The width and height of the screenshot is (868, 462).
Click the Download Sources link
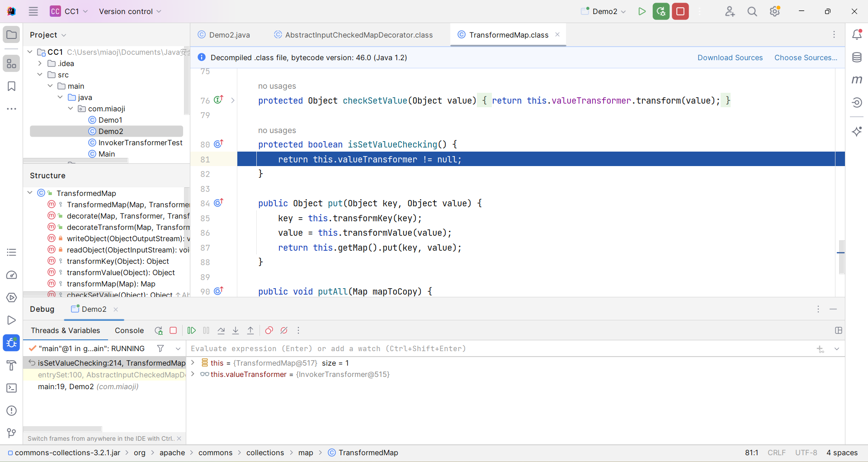coord(730,57)
